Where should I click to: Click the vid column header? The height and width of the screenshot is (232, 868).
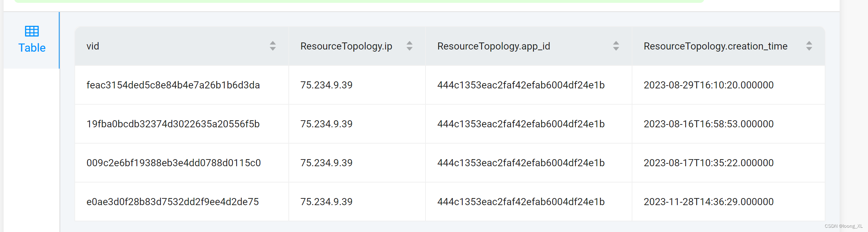(x=93, y=46)
